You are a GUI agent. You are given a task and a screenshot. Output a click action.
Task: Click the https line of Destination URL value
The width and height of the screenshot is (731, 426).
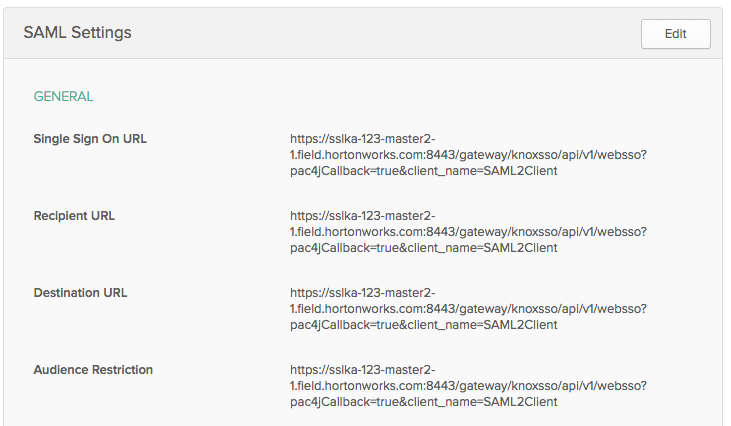click(x=362, y=293)
